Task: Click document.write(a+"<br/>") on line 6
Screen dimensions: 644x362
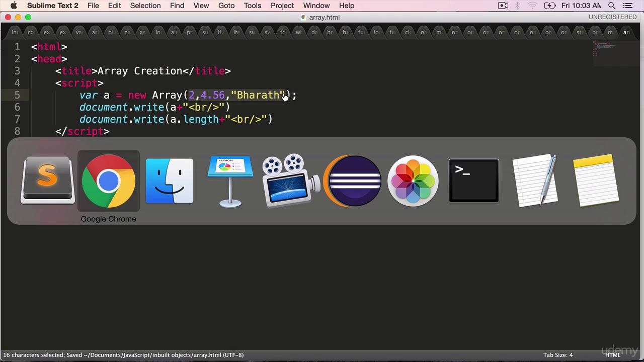Action: [x=154, y=107]
